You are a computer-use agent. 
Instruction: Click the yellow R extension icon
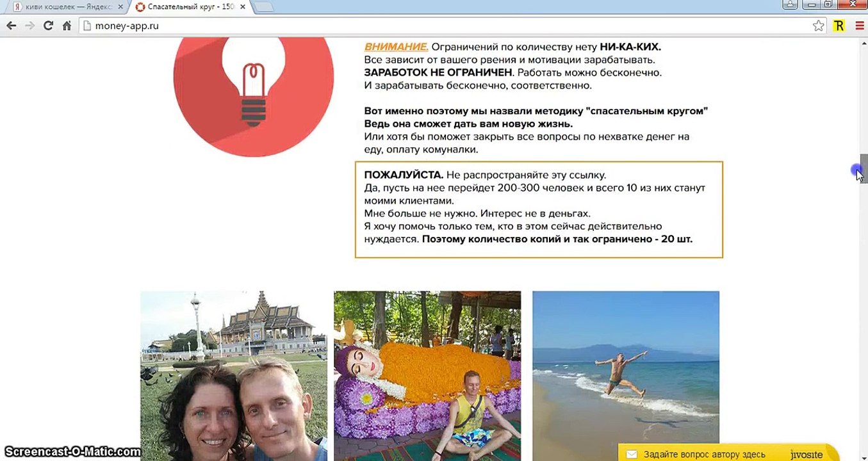[x=839, y=26]
